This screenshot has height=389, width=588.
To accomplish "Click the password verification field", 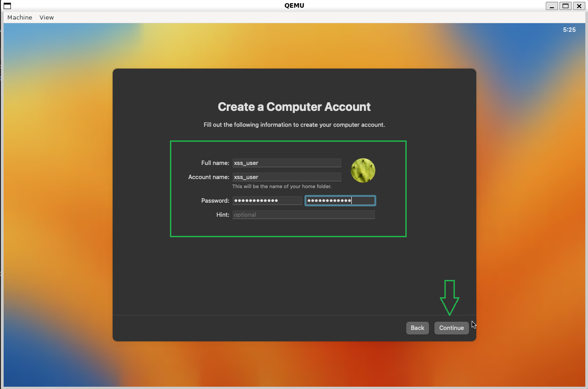I will (x=340, y=200).
